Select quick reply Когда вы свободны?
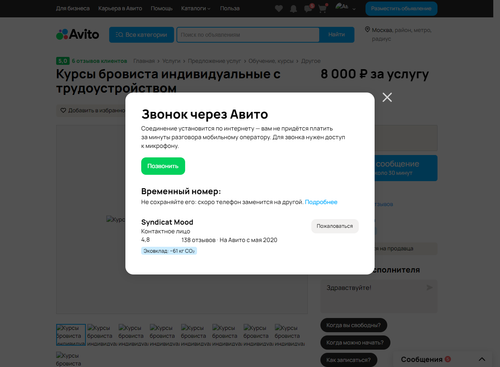Viewport: 500px width, 367px height. pyautogui.click(x=353, y=325)
